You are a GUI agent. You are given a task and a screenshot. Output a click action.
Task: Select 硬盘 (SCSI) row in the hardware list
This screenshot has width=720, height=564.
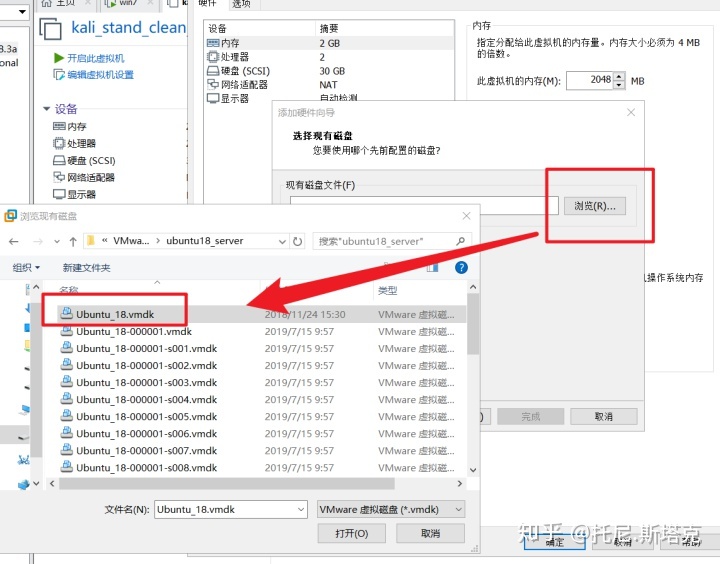click(x=329, y=71)
